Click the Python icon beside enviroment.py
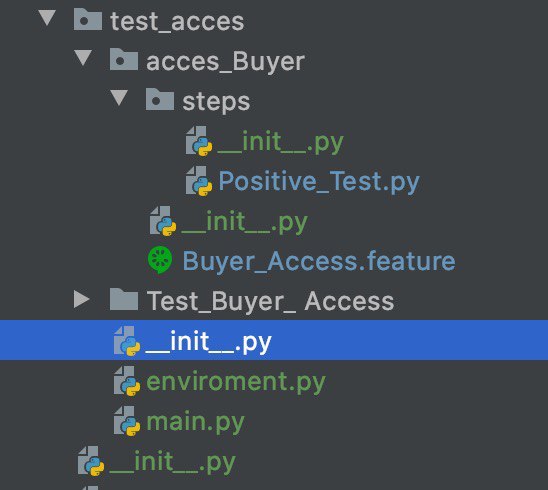 pyautogui.click(x=127, y=381)
